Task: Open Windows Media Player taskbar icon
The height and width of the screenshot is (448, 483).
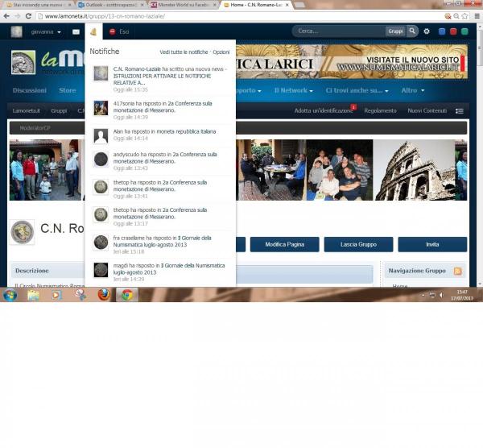Action: pos(56,295)
